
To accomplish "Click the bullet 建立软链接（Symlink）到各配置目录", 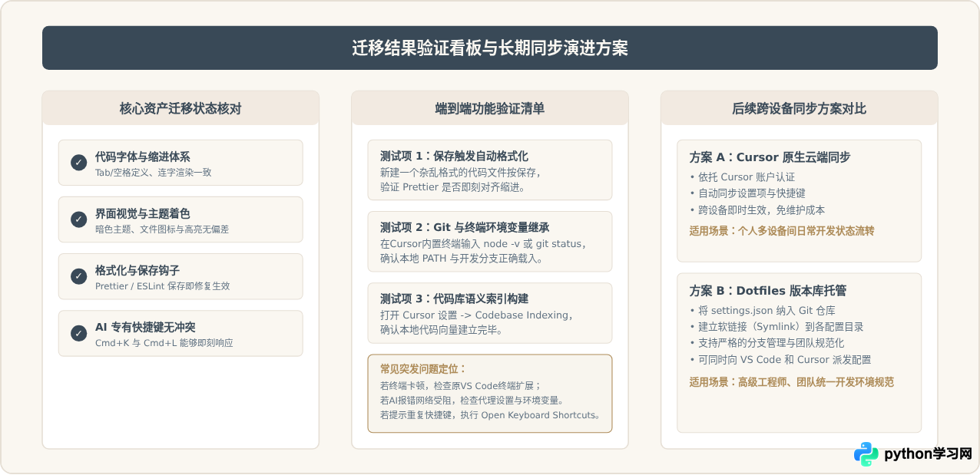I will (x=776, y=327).
